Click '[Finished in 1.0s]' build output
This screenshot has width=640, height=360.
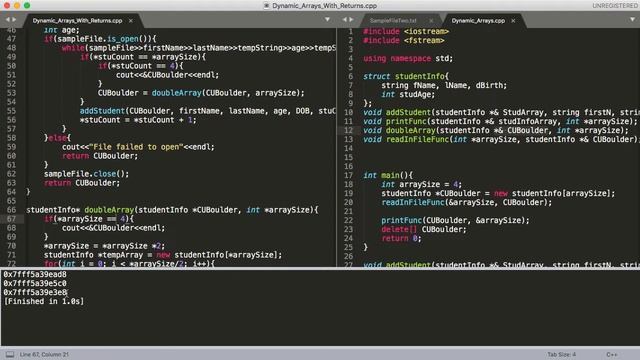tap(44, 301)
